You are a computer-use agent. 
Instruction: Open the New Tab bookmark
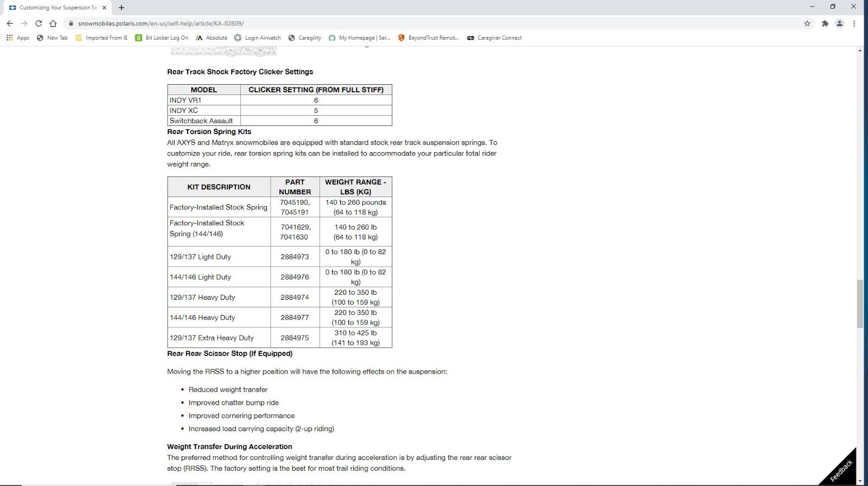click(52, 38)
